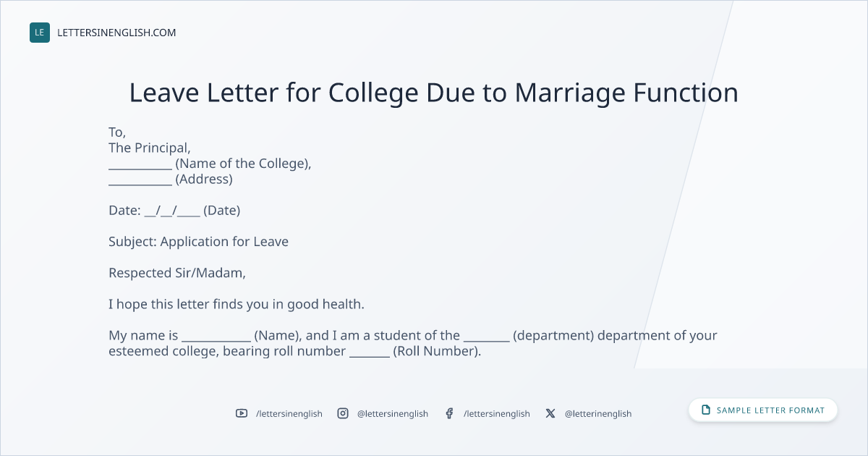
Task: Click the document icon in Sample Letter Format
Action: pyautogui.click(x=706, y=410)
